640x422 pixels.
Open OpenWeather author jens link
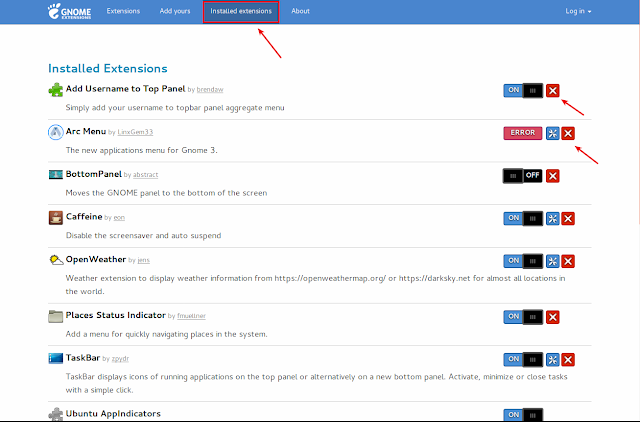pyautogui.click(x=144, y=260)
